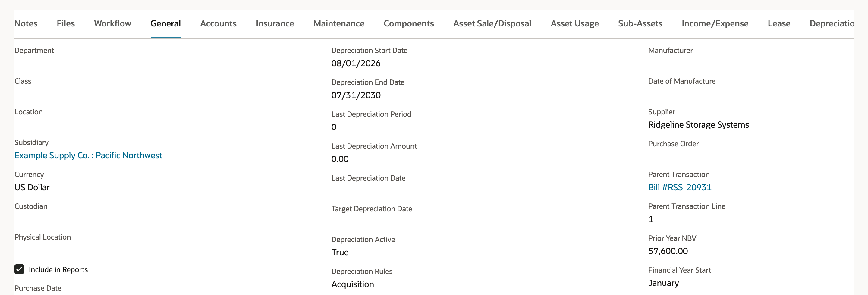Click the Depreciation End Date value 07/31/2030
This screenshot has height=295, width=868.
tap(356, 95)
